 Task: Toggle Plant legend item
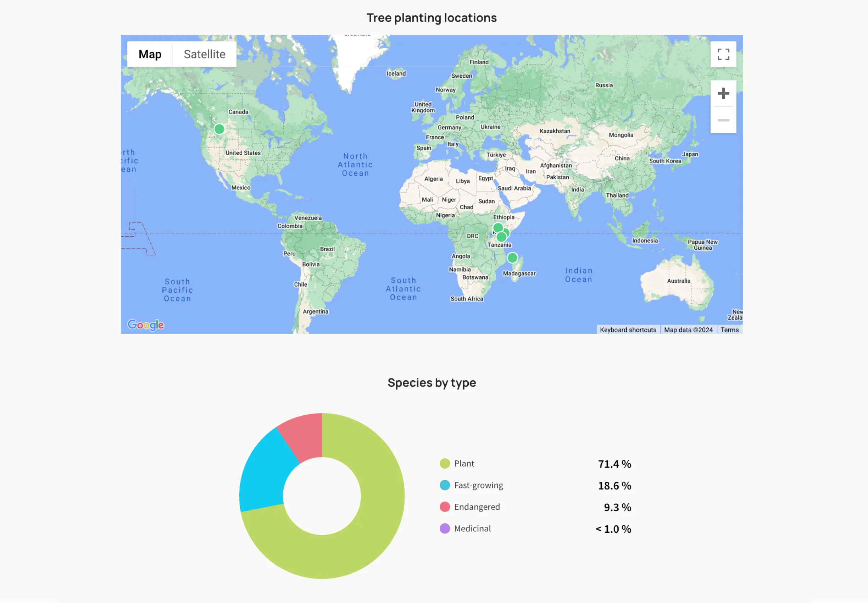(464, 464)
